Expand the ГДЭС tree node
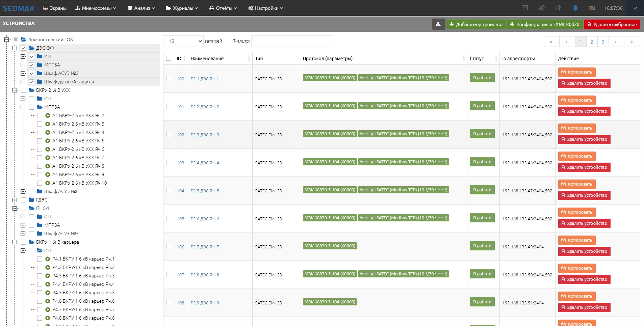Viewport: 644px width, 326px height. click(x=15, y=200)
